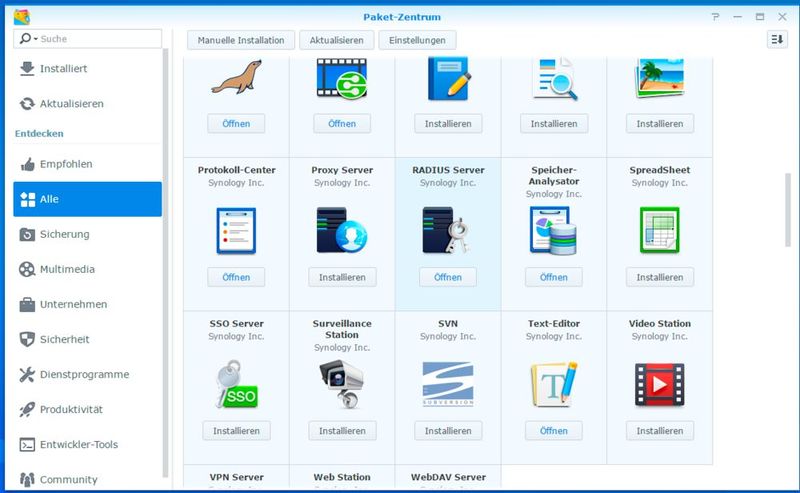Open Einstellungen settings
Image resolution: width=800 pixels, height=493 pixels.
coord(417,40)
